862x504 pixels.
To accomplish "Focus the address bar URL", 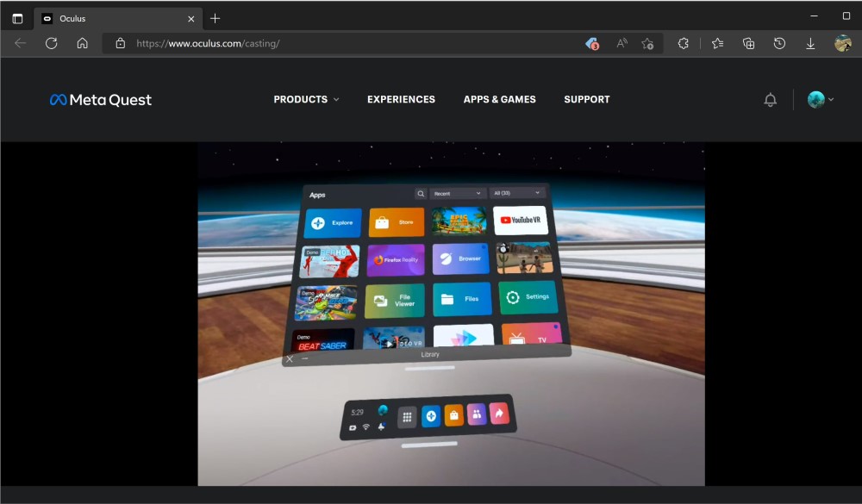I will pyautogui.click(x=208, y=43).
